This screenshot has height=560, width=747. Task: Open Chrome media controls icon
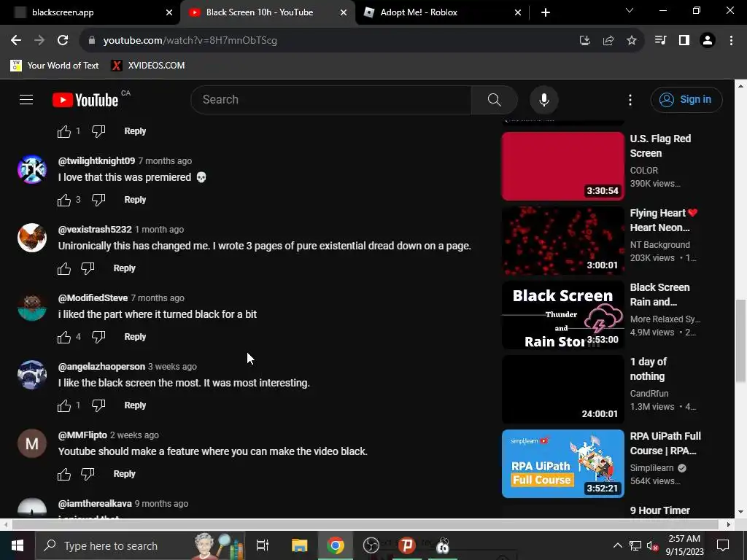coord(660,40)
